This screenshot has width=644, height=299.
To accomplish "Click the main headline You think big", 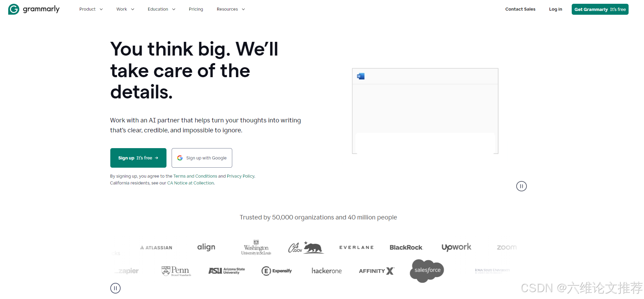I will coord(194,70).
